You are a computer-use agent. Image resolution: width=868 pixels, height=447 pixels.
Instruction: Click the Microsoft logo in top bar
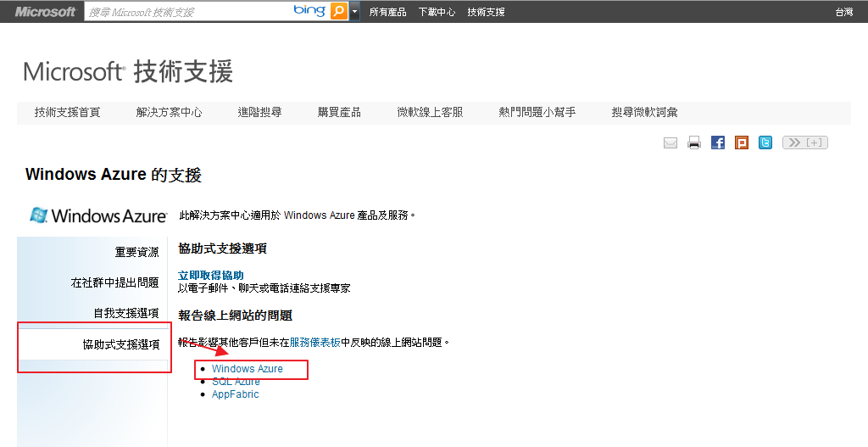pyautogui.click(x=46, y=12)
